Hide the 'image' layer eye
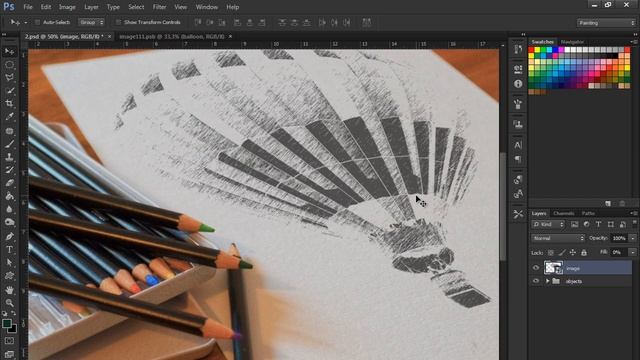 (x=536, y=268)
